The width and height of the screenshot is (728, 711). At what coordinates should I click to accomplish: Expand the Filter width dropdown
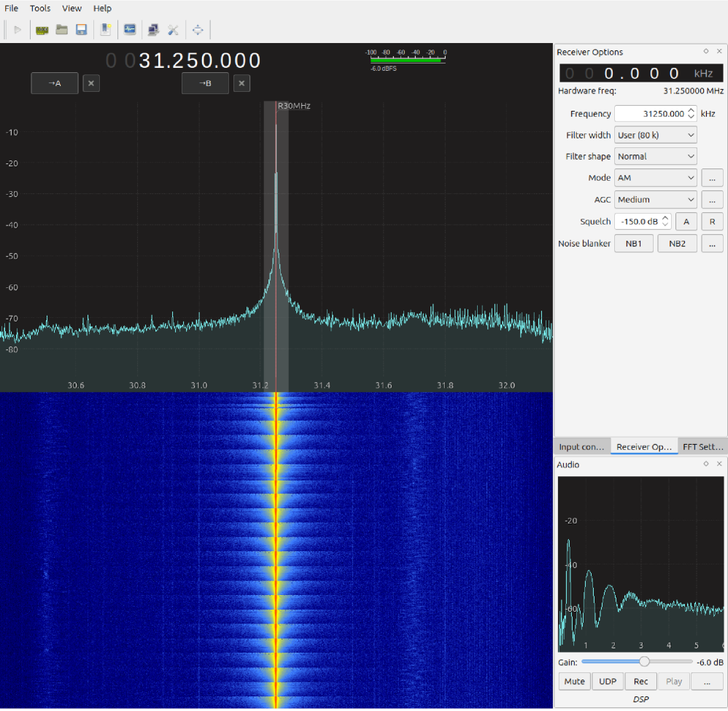coord(656,135)
